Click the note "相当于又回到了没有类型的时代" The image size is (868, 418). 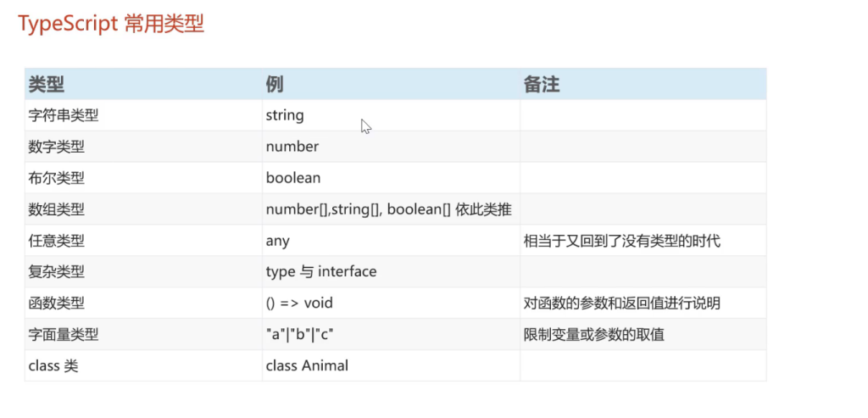point(622,241)
